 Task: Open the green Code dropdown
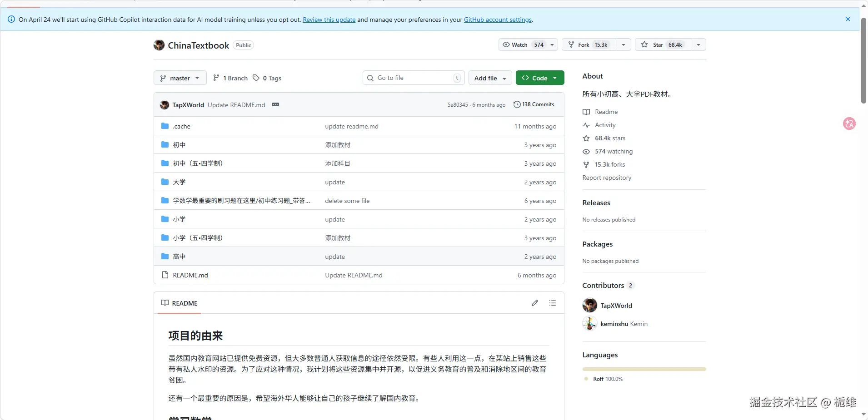click(x=540, y=78)
